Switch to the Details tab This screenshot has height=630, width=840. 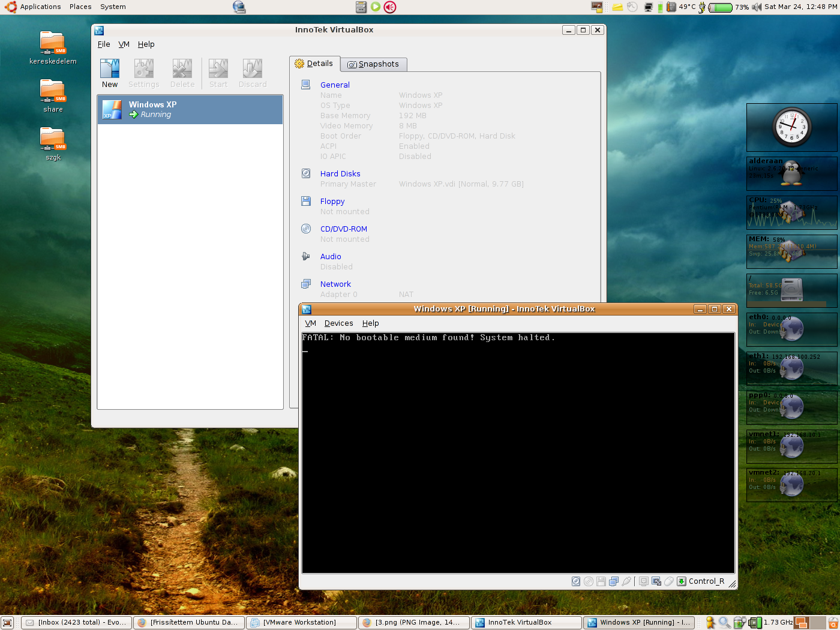314,64
